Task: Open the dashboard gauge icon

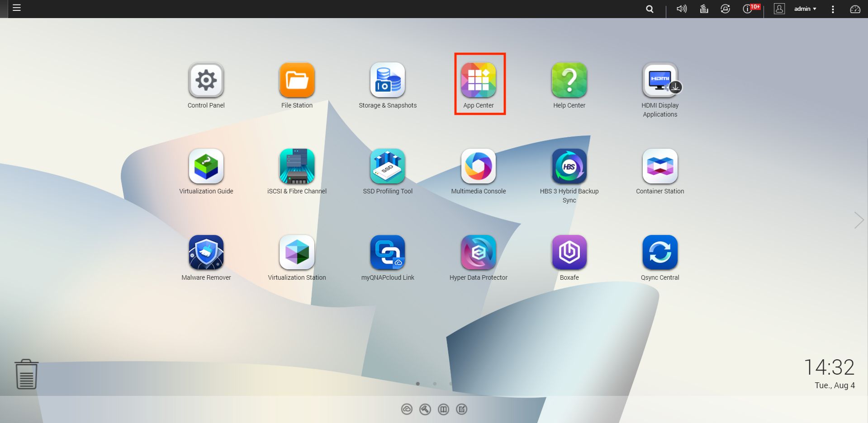Action: click(x=855, y=9)
